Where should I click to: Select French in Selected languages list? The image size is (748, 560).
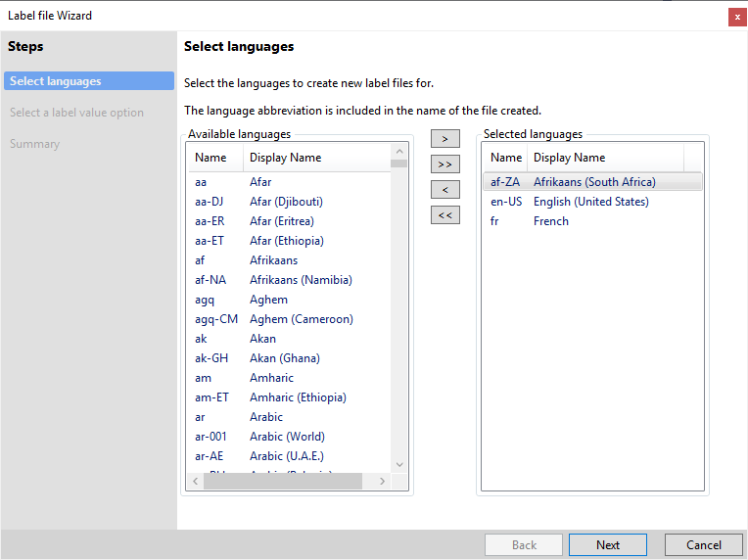[x=550, y=221]
